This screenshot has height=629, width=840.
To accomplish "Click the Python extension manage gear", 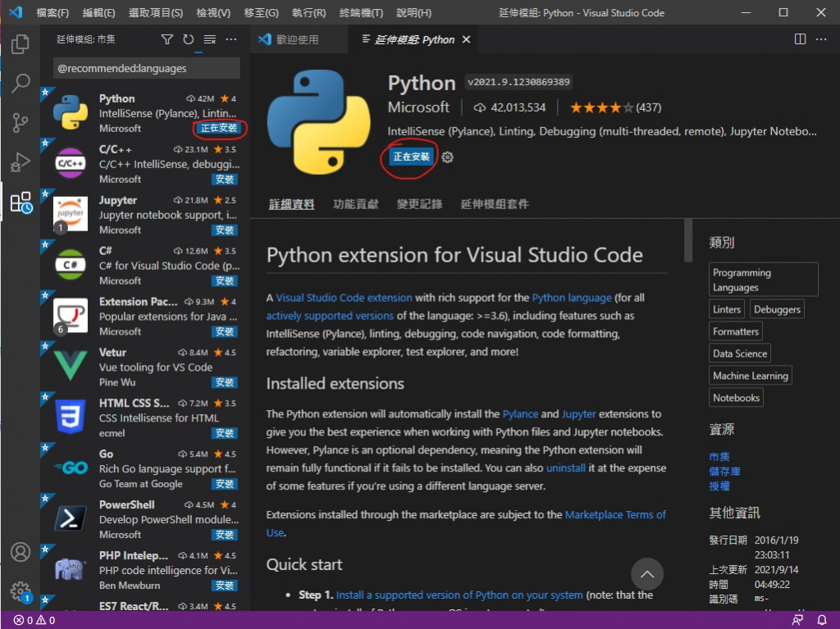I will click(x=447, y=157).
